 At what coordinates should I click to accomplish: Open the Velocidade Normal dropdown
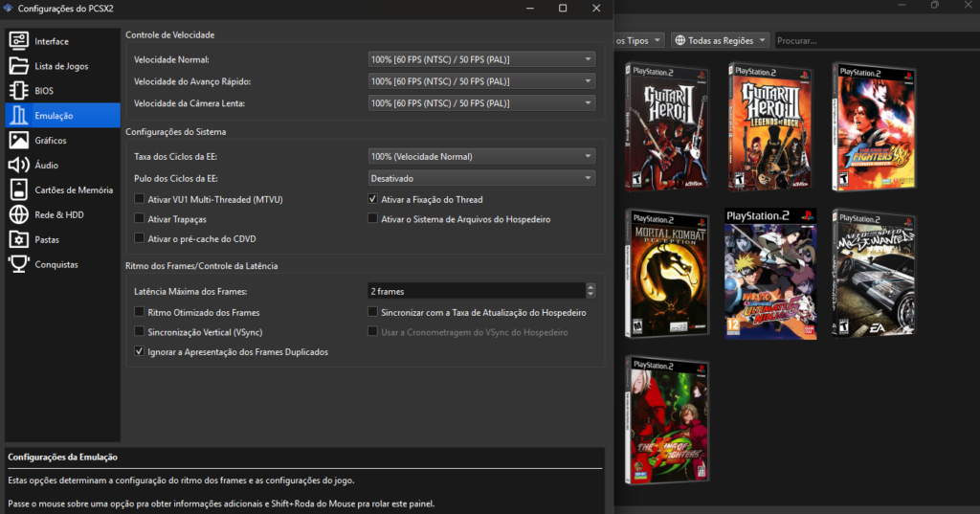[x=481, y=59]
